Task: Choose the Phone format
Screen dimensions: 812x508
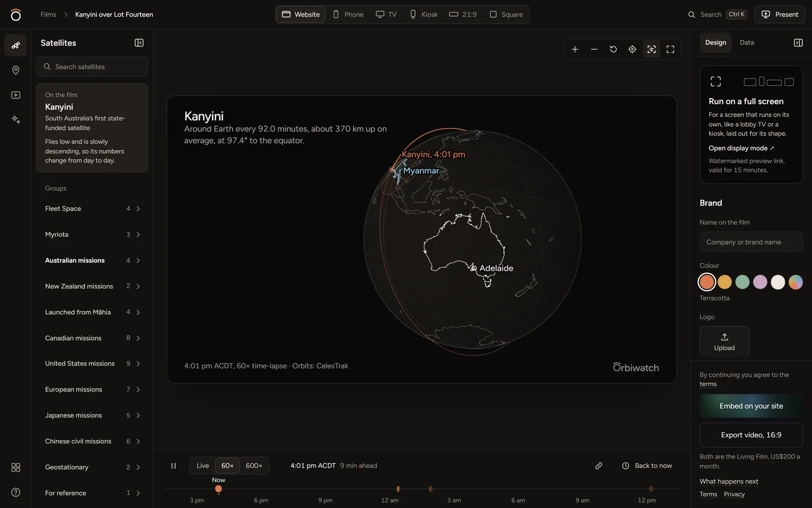Action: click(x=348, y=15)
